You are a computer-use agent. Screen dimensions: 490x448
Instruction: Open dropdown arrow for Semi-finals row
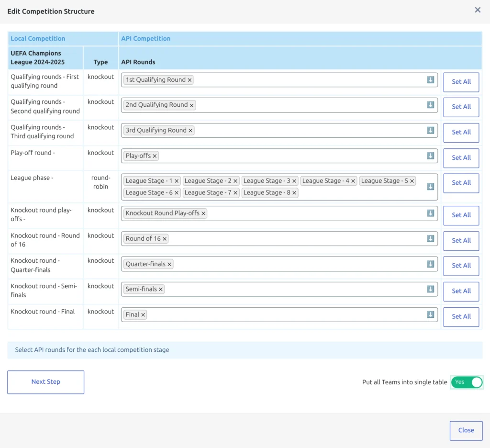pos(430,289)
